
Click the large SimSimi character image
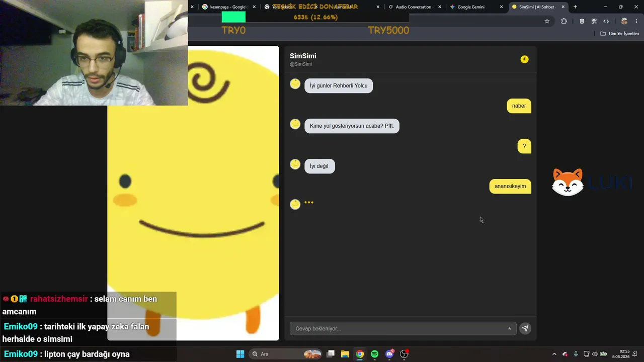point(193,193)
